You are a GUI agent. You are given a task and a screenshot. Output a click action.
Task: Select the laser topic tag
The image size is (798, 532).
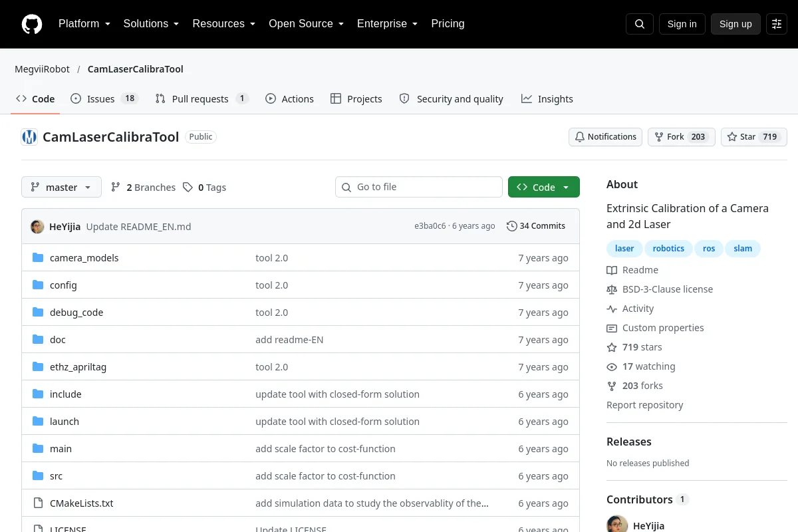624,249
